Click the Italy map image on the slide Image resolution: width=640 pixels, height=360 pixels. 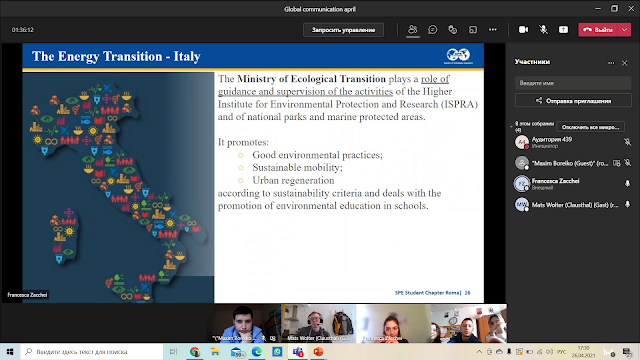coord(118,188)
